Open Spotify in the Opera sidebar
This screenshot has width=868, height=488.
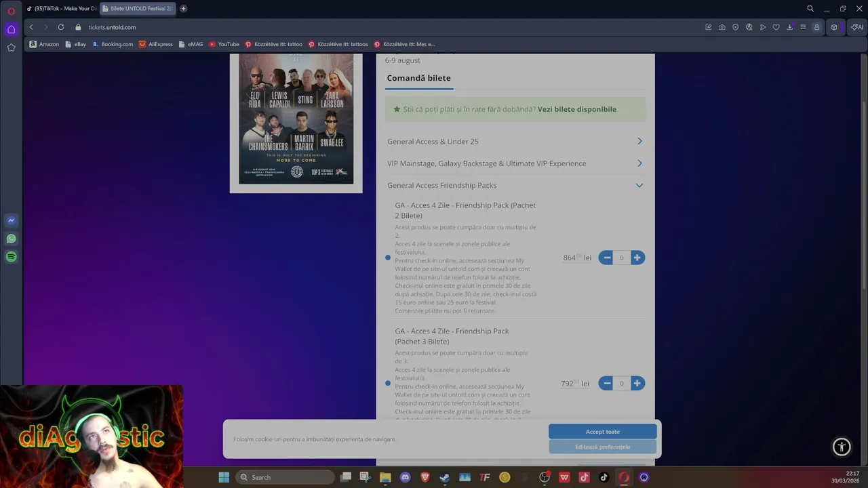11,257
